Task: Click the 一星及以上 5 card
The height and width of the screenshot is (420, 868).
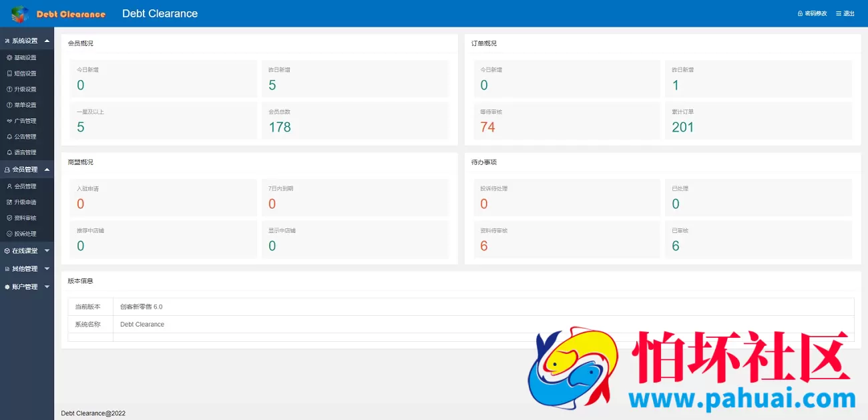Action: click(x=163, y=121)
